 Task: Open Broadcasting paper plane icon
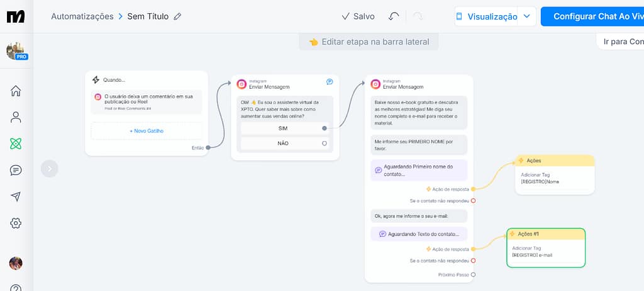(x=16, y=197)
